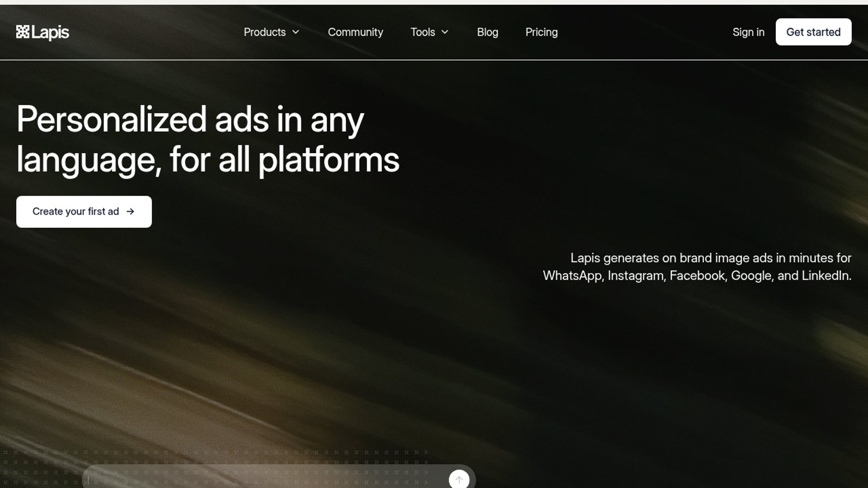Click the 'language, for all platforms' headline line

click(x=208, y=160)
